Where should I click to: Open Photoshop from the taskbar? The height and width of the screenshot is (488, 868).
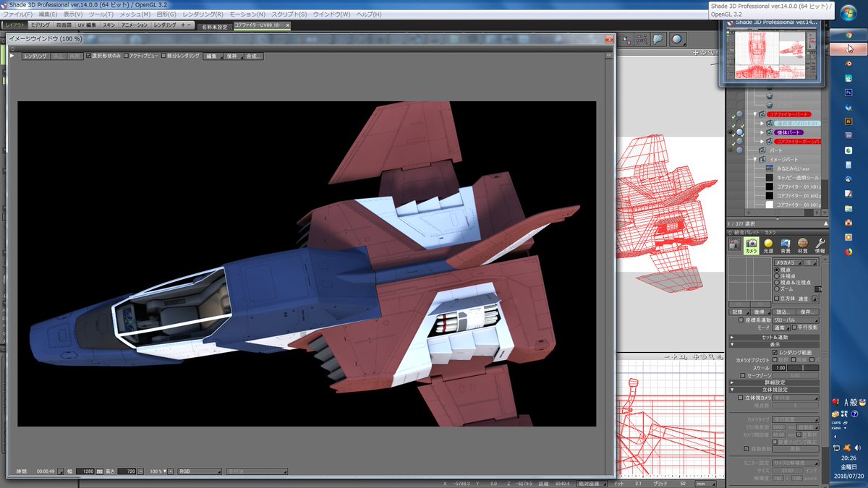point(848,93)
